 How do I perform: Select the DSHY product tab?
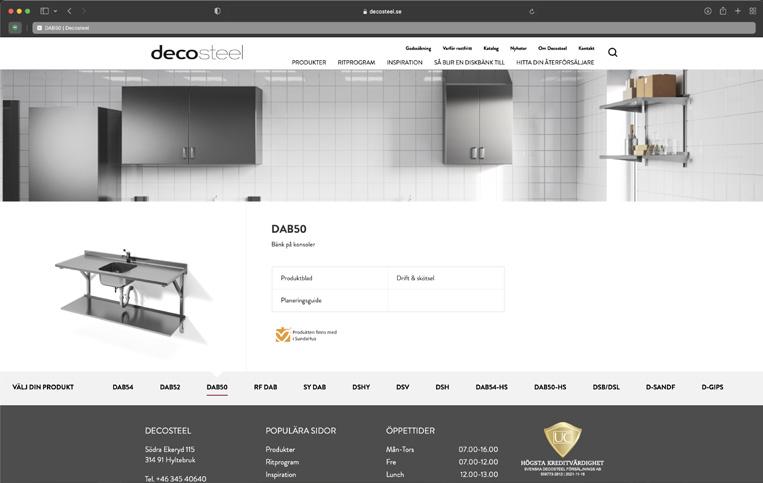coord(361,387)
